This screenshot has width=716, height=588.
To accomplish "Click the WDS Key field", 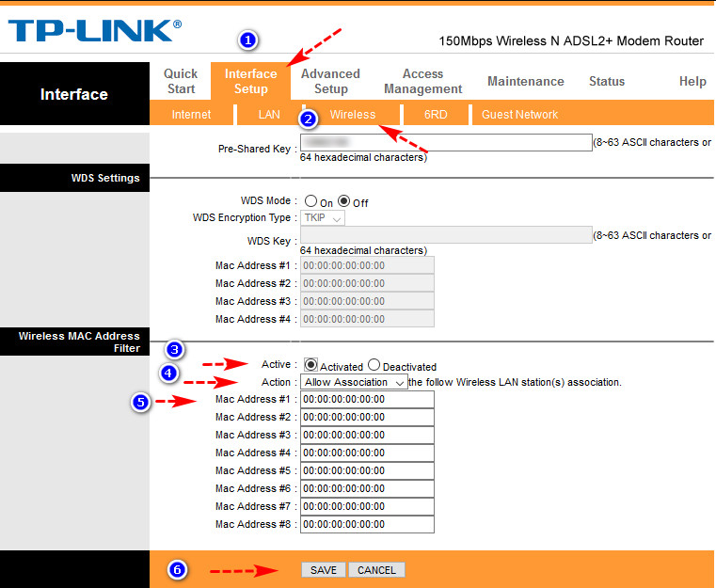I will (x=446, y=234).
